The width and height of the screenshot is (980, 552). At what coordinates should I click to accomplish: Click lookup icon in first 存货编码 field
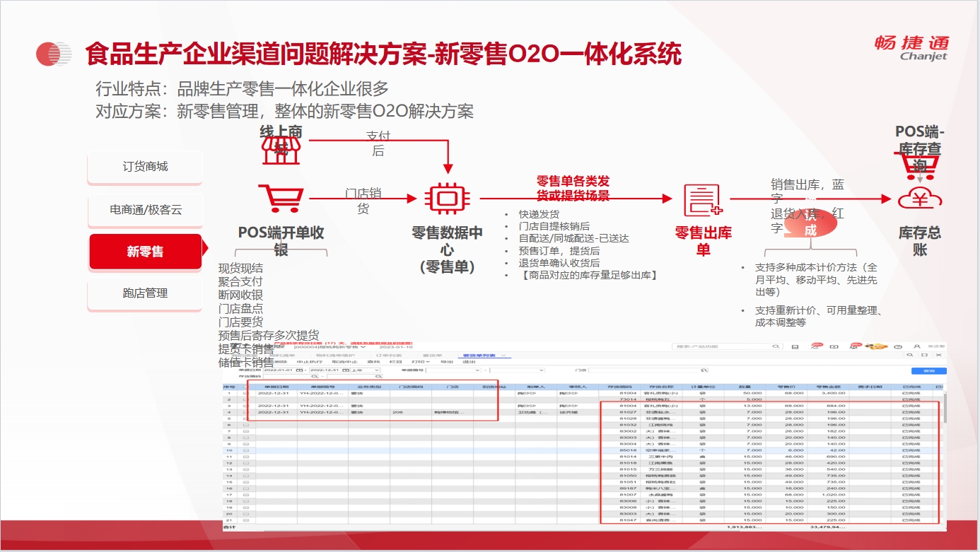tap(314, 376)
